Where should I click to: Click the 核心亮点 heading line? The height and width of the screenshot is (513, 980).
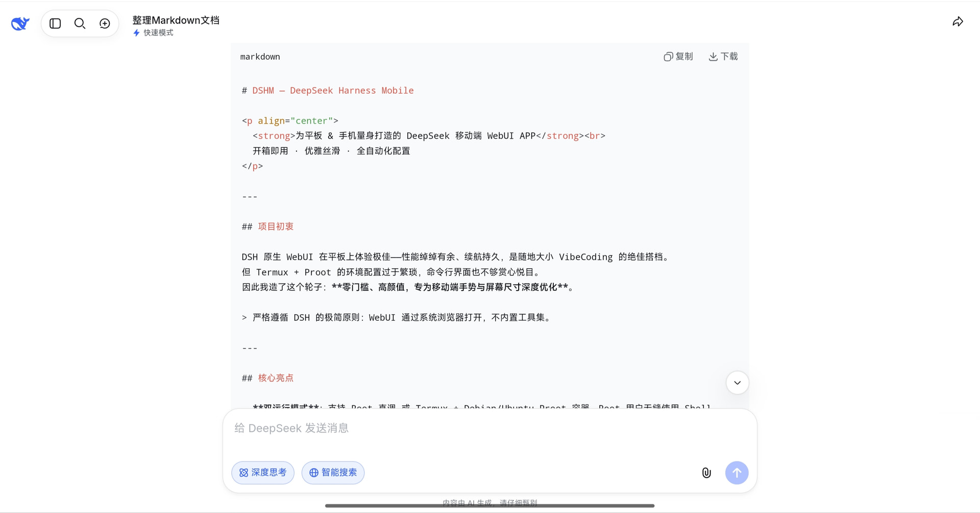268,378
